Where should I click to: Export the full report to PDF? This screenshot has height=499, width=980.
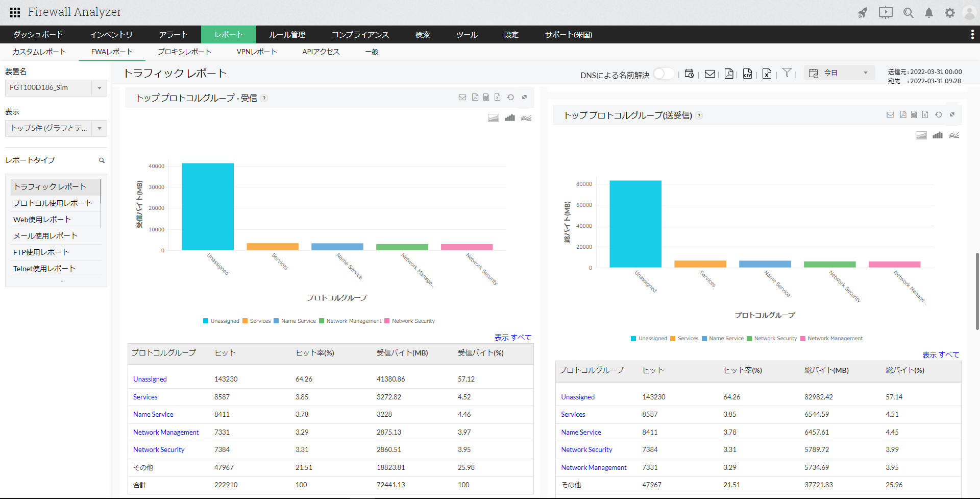point(729,74)
